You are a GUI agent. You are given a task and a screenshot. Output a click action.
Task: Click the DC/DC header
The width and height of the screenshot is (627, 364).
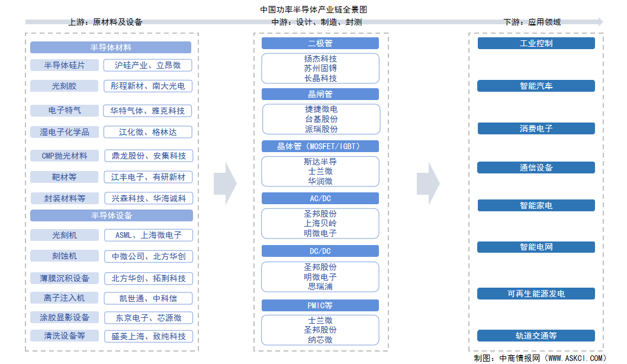point(320,251)
